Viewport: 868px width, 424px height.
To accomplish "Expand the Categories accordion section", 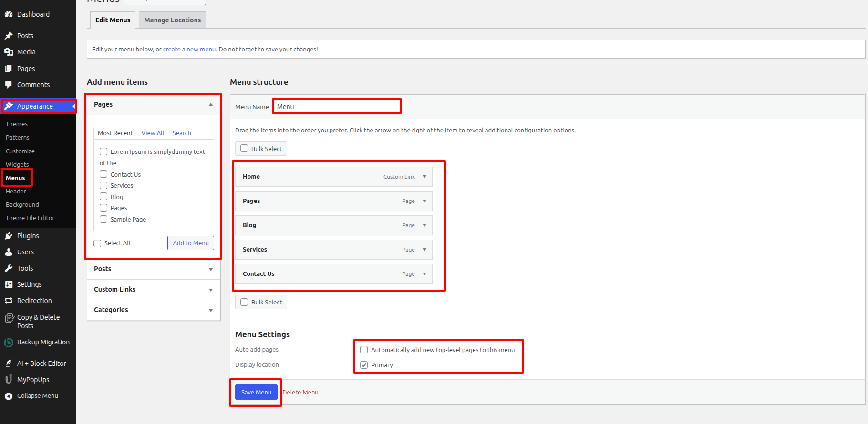I will [210, 310].
